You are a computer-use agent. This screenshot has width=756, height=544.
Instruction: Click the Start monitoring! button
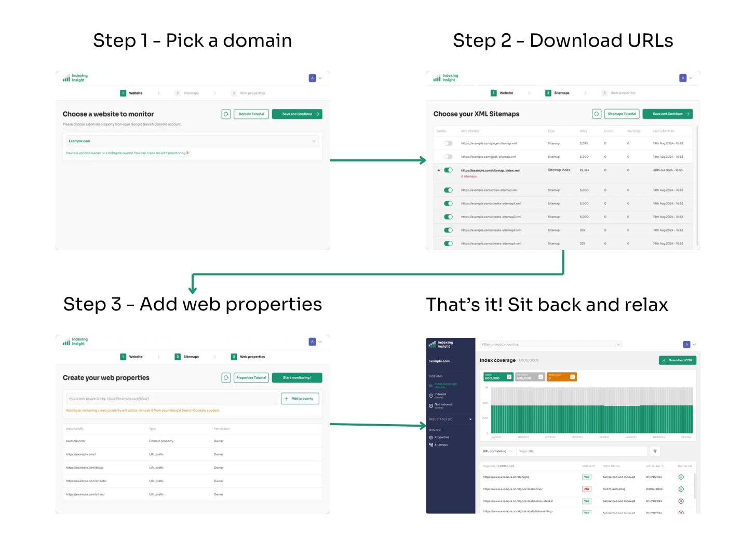(297, 378)
